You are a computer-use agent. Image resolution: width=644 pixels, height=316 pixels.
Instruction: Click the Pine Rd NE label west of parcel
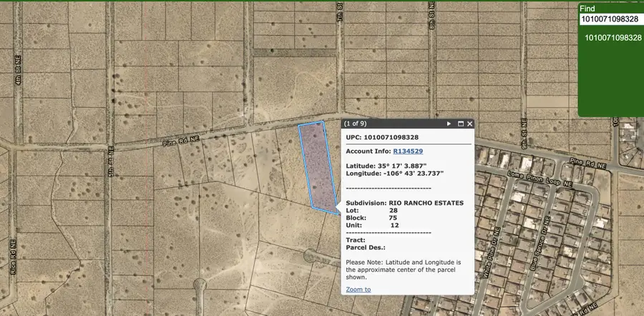point(181,142)
